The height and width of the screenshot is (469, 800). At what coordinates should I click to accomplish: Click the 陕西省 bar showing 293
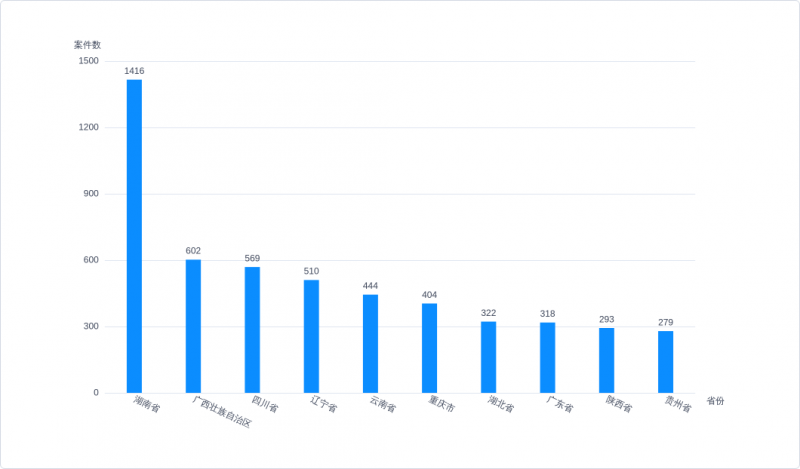pyautogui.click(x=607, y=360)
